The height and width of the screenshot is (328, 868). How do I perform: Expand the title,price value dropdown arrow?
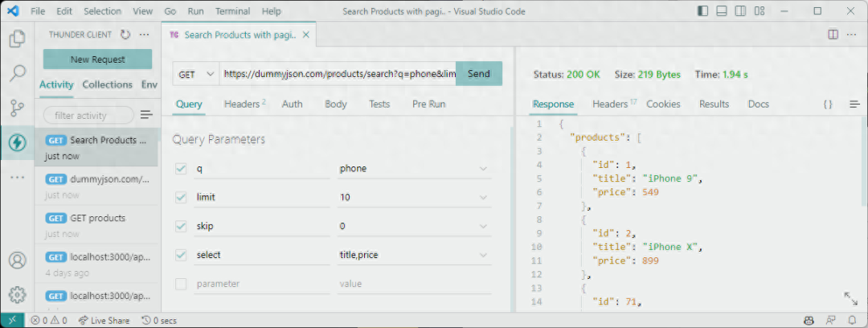coord(484,255)
